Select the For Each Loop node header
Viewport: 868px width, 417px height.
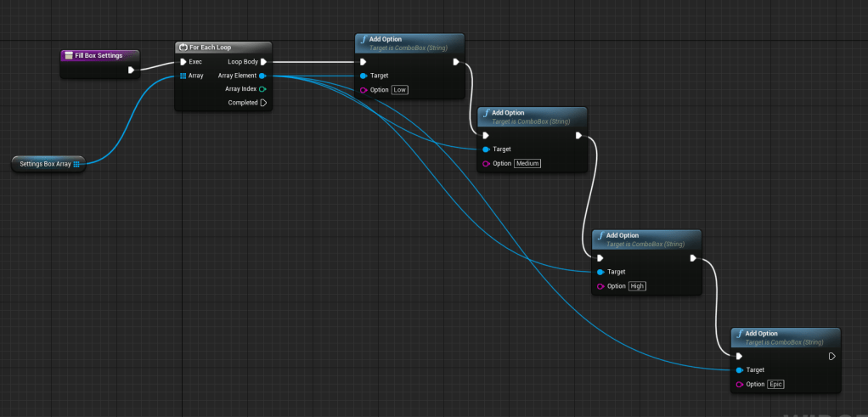tap(223, 48)
